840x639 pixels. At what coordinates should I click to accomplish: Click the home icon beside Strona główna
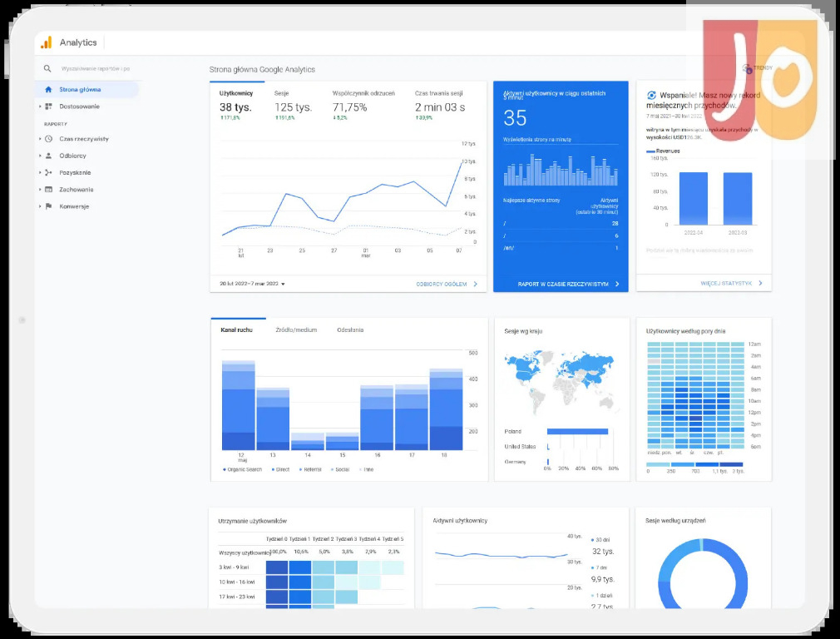(49, 90)
